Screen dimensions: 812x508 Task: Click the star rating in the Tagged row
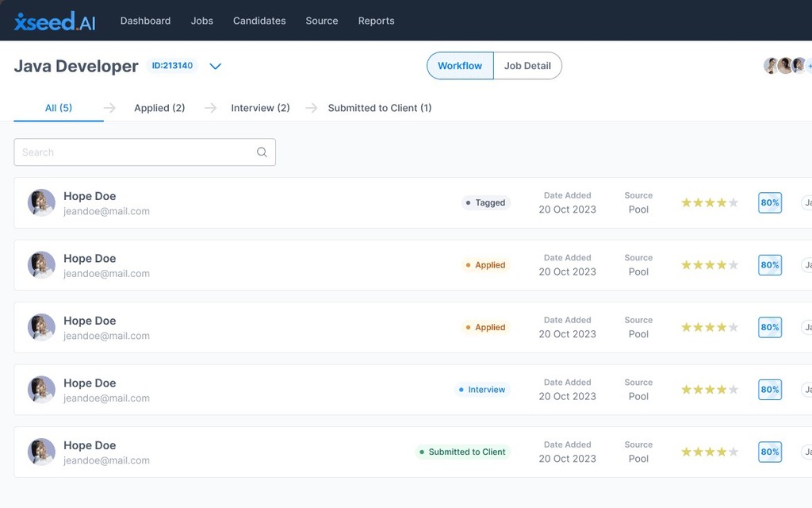click(x=710, y=202)
